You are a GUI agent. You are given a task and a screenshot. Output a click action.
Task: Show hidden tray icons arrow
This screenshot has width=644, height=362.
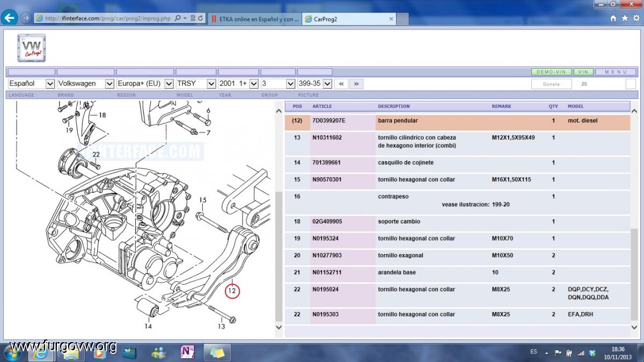point(546,353)
